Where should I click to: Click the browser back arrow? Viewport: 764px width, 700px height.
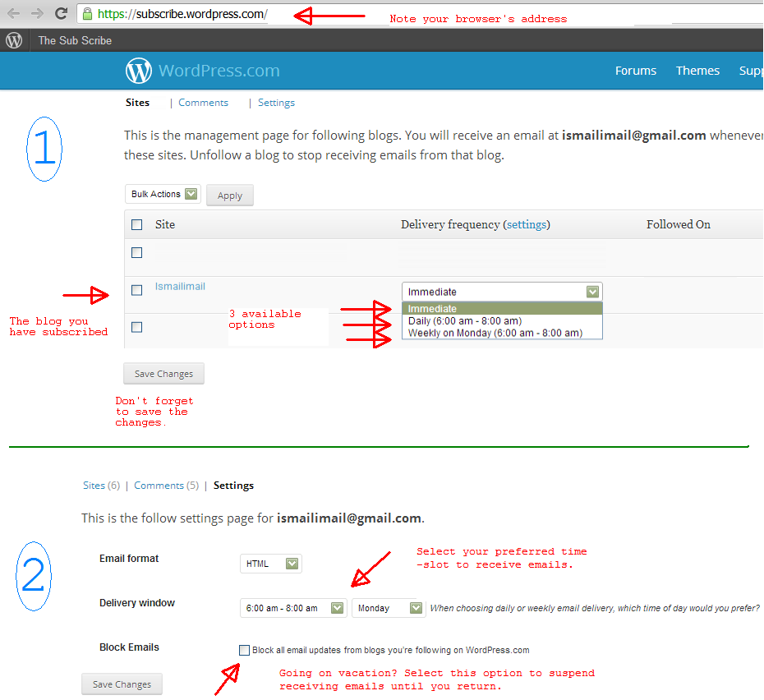(x=14, y=14)
